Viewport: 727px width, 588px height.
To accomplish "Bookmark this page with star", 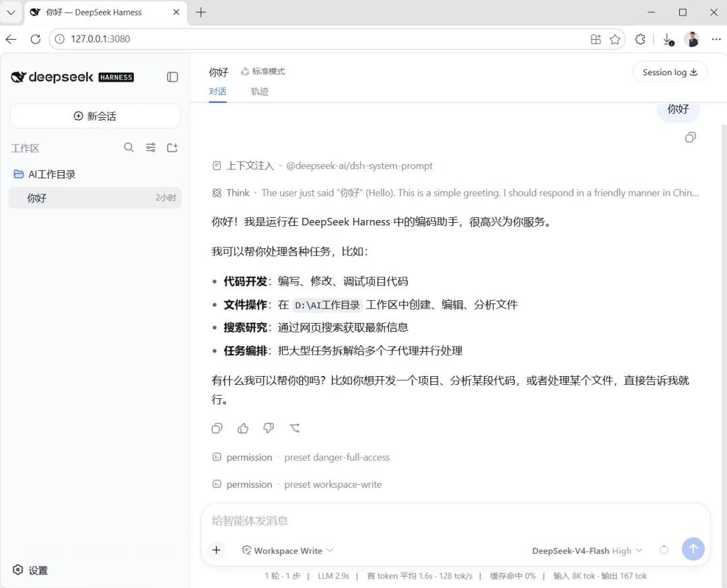I will click(615, 40).
